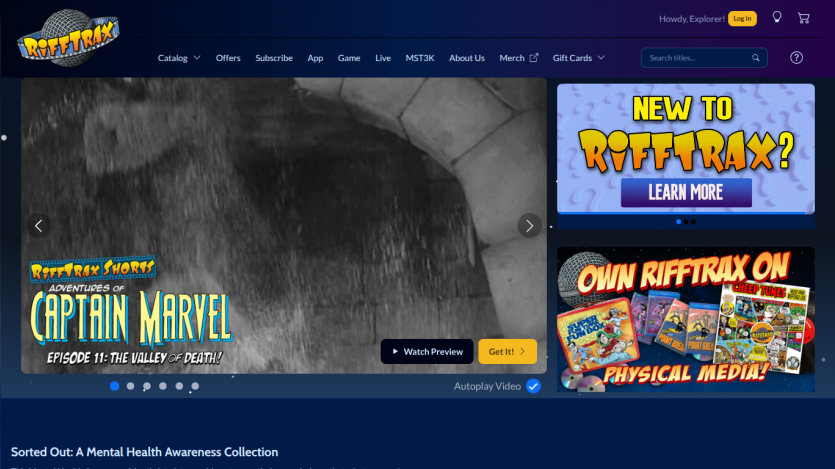Select second promo banner dot
835x469 pixels.
click(x=686, y=221)
